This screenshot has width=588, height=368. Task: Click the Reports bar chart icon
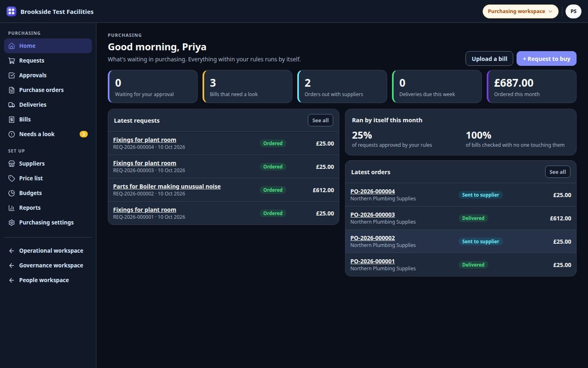(x=12, y=208)
